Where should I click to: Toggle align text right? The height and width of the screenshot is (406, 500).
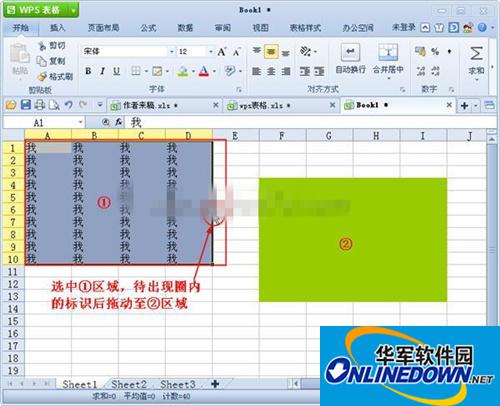click(x=286, y=71)
